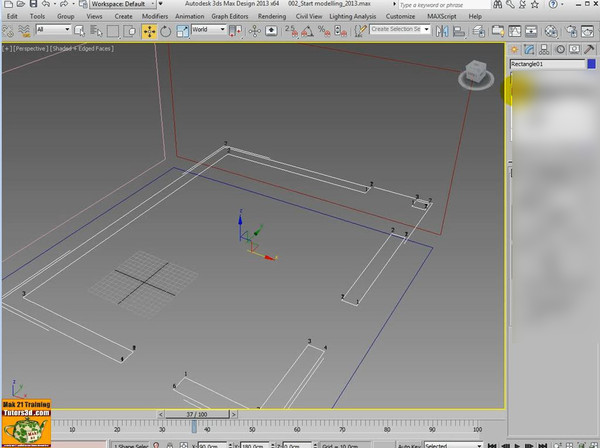This screenshot has width=600, height=448.
Task: Click the blue object color swatch
Action: click(x=592, y=64)
